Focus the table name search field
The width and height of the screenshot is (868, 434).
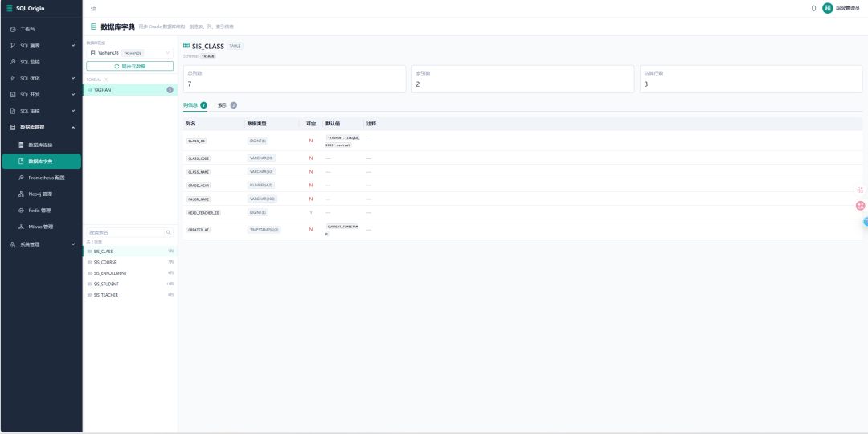pyautogui.click(x=126, y=232)
